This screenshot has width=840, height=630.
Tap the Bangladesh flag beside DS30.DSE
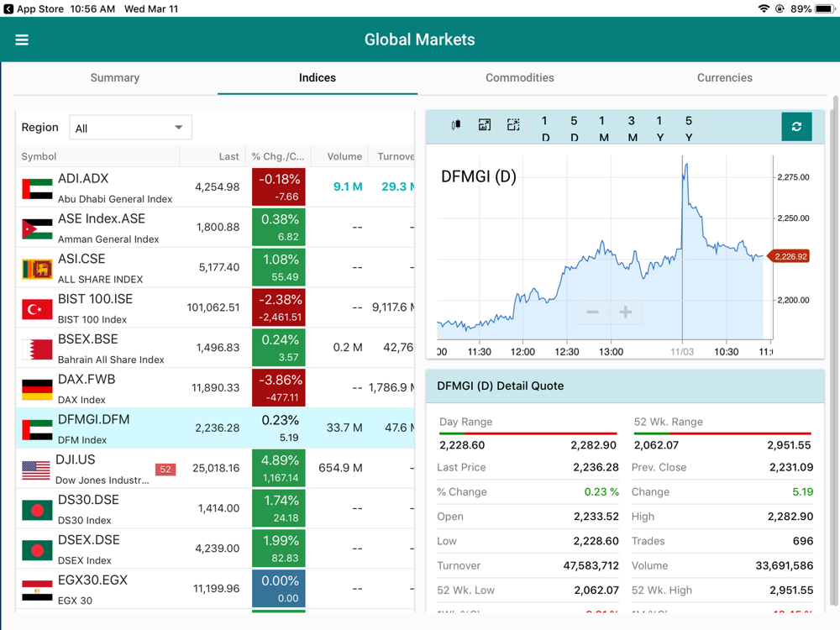[x=37, y=510]
